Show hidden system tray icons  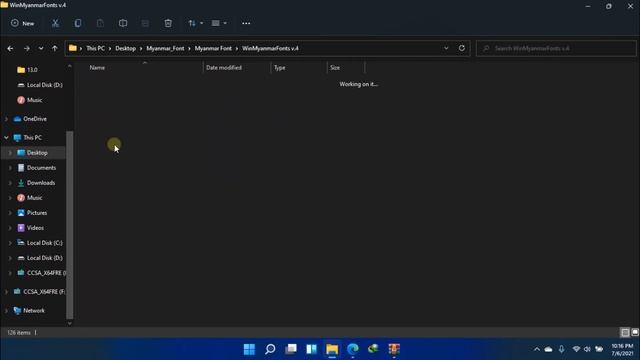coord(537,349)
